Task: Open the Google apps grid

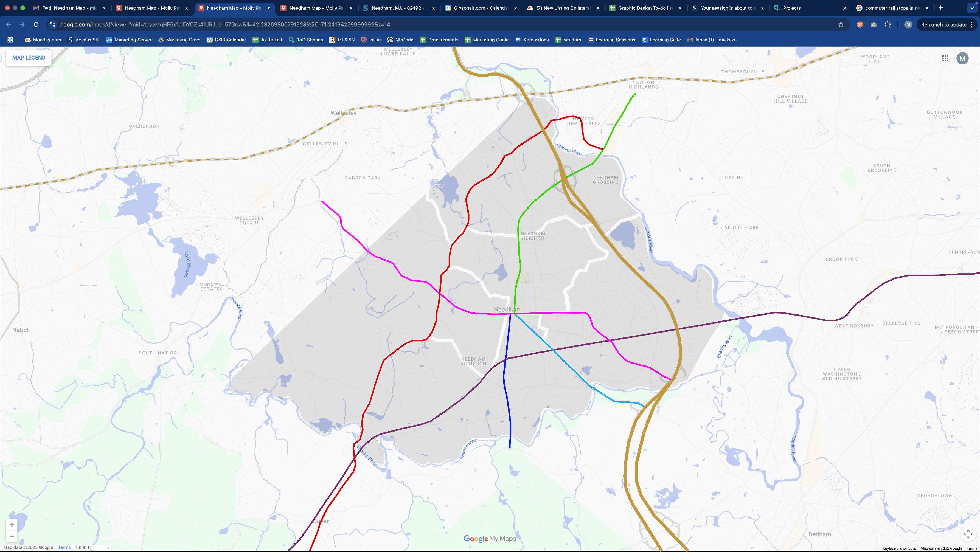Action: pos(945,58)
